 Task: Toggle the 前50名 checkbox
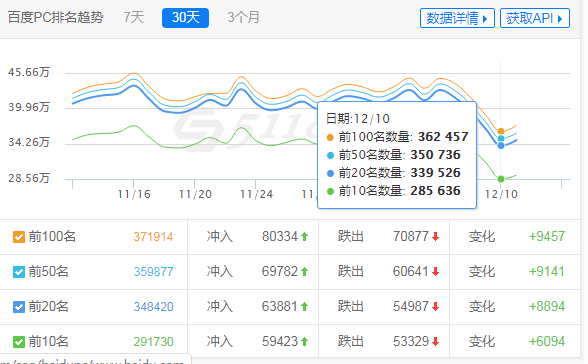click(19, 272)
